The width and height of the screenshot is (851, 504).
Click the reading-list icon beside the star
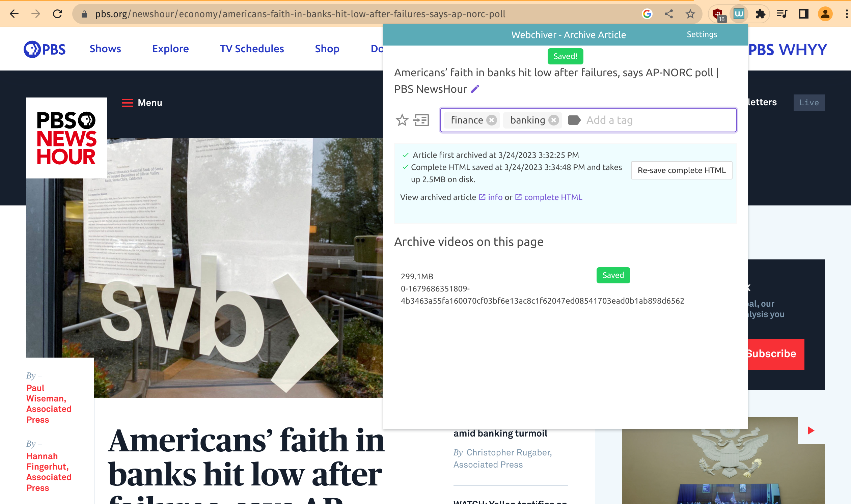coord(421,120)
